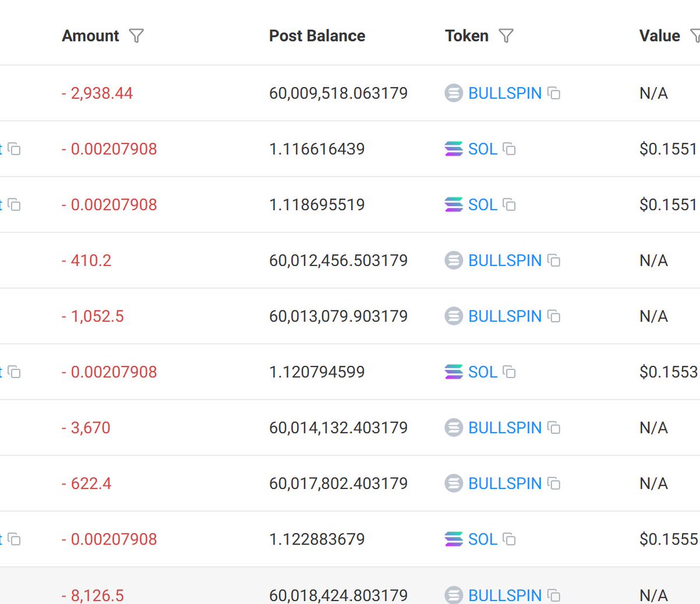Screen dimensions: 700x604
Task: Copy BULLSPIN token address in 60,014,132.403179 row
Action: click(x=554, y=428)
